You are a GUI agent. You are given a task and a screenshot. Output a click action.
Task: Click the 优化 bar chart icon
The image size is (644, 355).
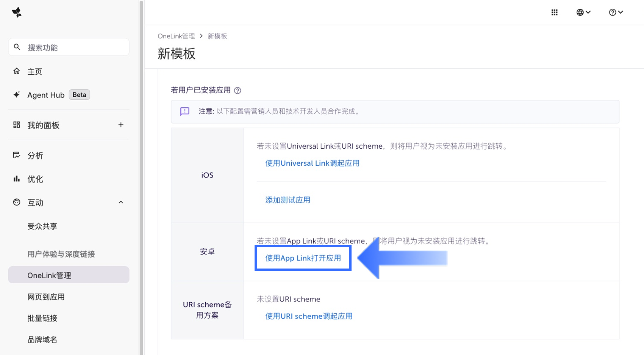click(17, 179)
